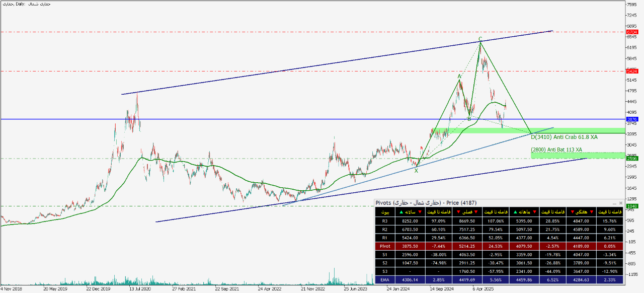This screenshot has width=644, height=293.
Task: Select the red 6704 price axis label
Action: (632, 32)
